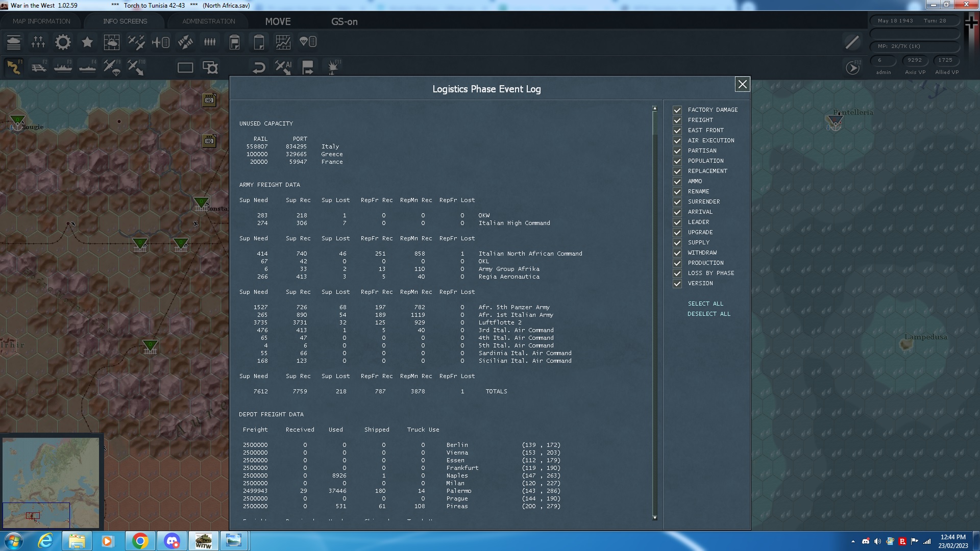The height and width of the screenshot is (551, 980).
Task: Open Google Chrome from the taskbar
Action: tap(140, 541)
